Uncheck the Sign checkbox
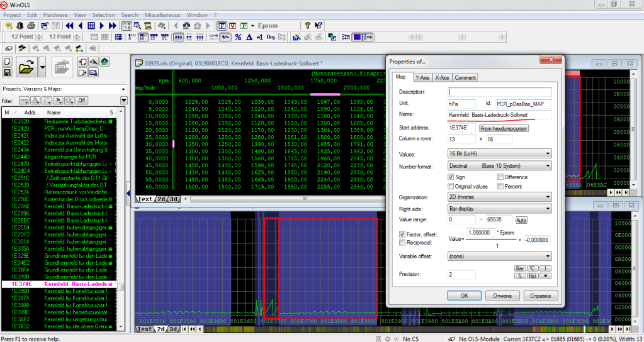This screenshot has width=644, height=342. click(x=451, y=177)
